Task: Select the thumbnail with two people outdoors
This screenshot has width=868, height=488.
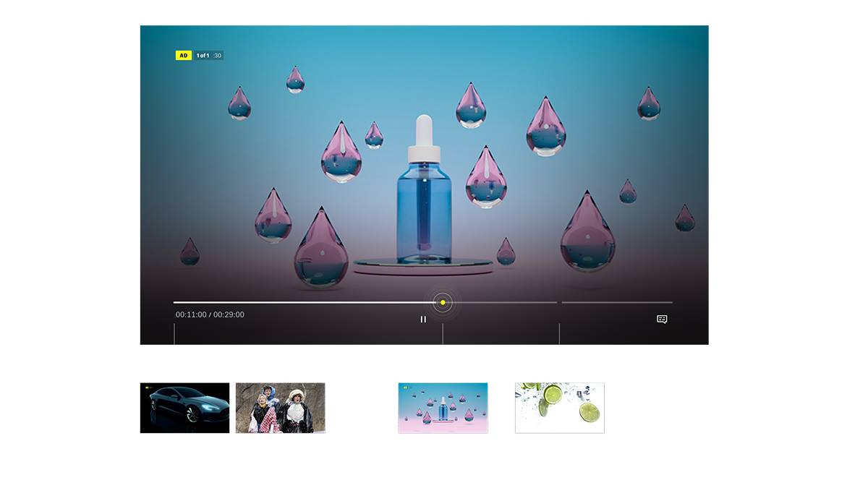Action: coord(281,408)
